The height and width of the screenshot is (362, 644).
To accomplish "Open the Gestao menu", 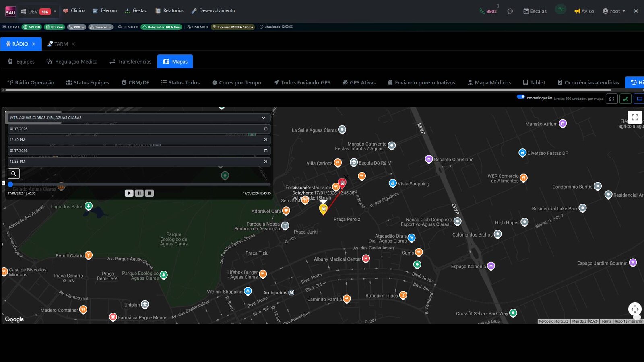I will (136, 11).
